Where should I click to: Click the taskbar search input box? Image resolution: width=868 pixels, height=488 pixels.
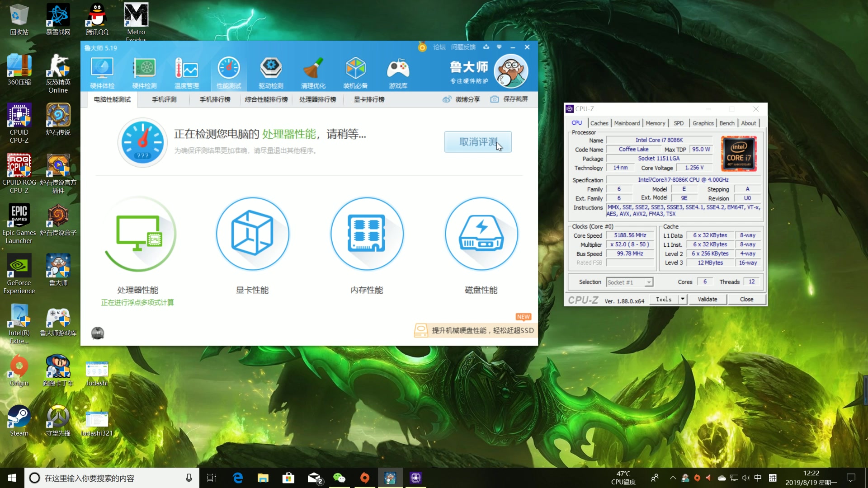[108, 478]
